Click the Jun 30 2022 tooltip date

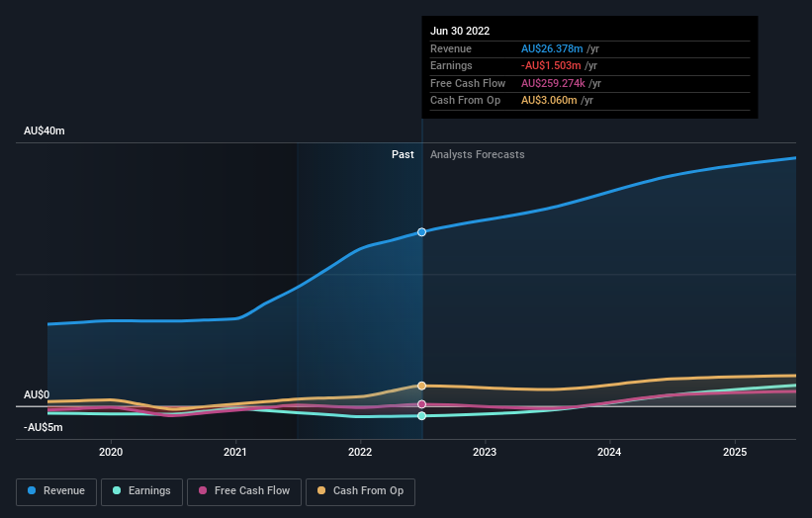[x=460, y=31]
